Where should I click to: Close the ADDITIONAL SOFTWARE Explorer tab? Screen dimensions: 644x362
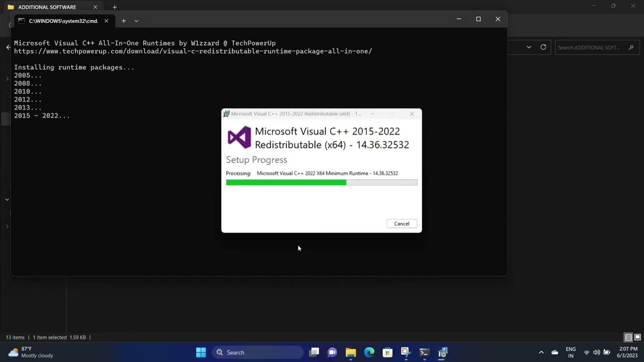tap(95, 7)
